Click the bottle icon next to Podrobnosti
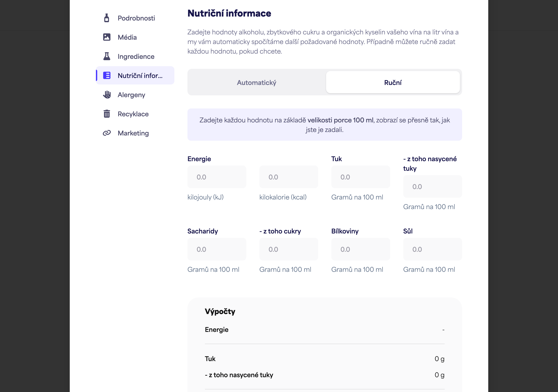This screenshot has height=392, width=558. [x=106, y=18]
